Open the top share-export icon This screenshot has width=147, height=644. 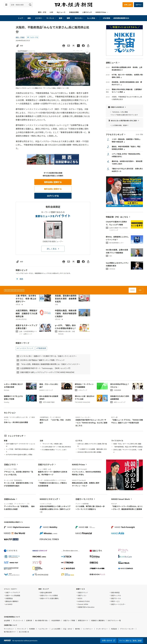[x=88, y=46]
